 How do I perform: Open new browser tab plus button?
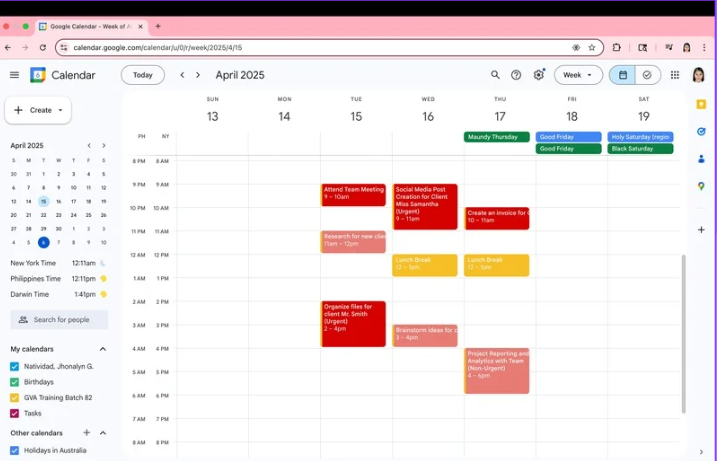[158, 27]
